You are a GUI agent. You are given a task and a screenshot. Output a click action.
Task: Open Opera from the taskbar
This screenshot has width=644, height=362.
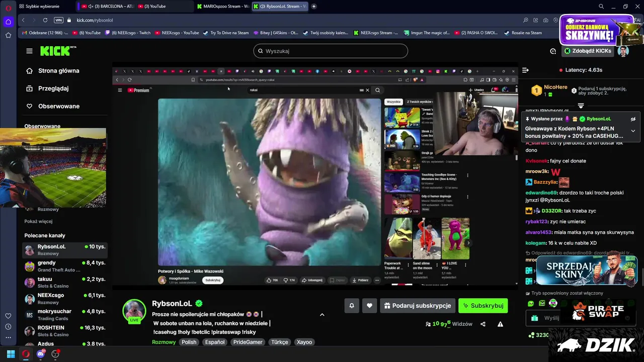26,354
